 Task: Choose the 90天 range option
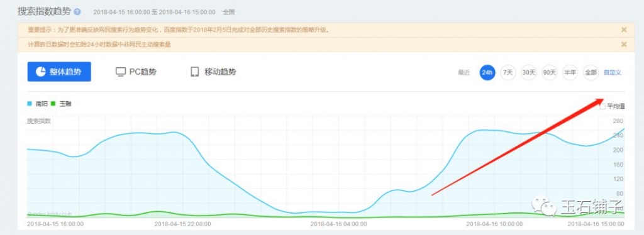click(549, 73)
